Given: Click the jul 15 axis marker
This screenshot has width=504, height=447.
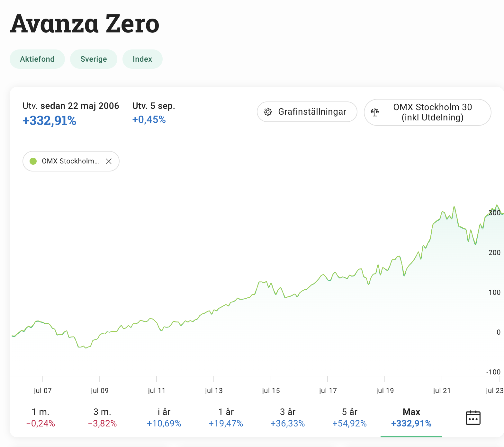Looking at the screenshot, I should tap(271, 390).
